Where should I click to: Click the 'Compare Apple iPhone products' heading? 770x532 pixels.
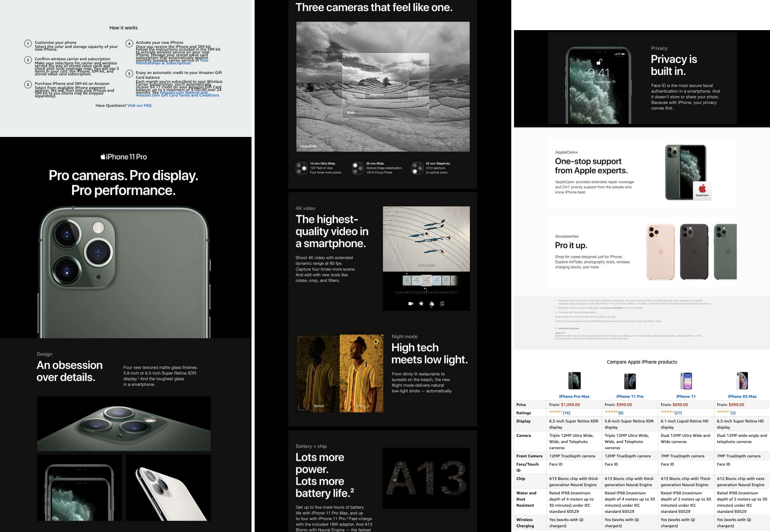(642, 362)
